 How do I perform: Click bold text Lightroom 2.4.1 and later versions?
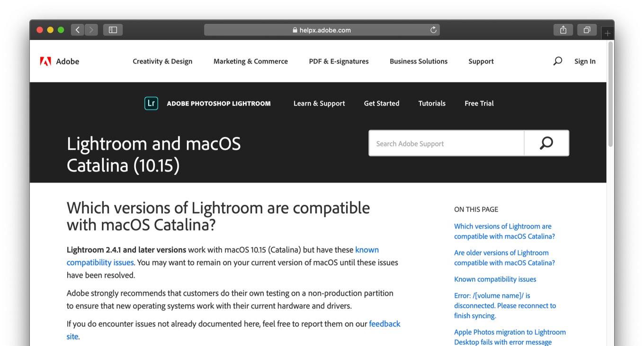[126, 250]
